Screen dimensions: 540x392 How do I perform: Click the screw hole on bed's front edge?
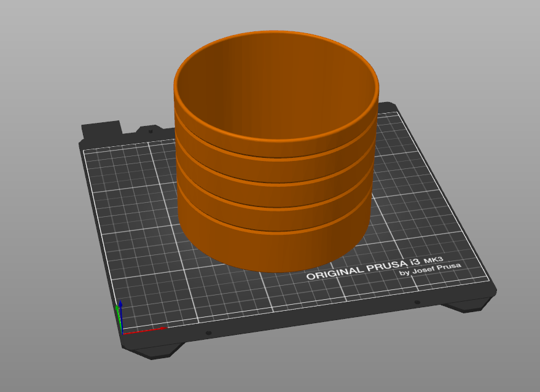click(208, 333)
